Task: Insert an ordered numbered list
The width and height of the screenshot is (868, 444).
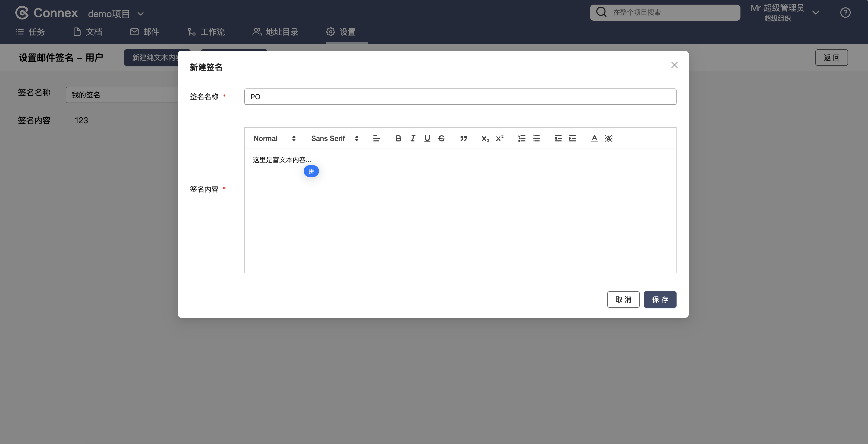Action: [x=522, y=138]
